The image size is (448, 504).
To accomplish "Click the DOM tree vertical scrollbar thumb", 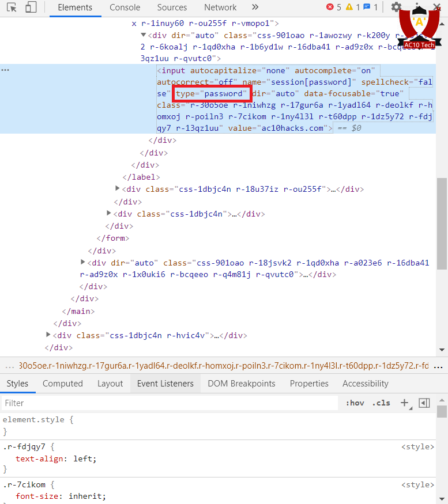I will 442,223.
